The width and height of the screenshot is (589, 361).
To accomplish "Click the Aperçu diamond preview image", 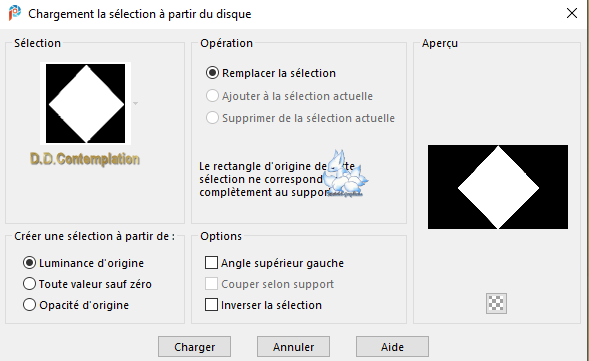I will (x=498, y=187).
